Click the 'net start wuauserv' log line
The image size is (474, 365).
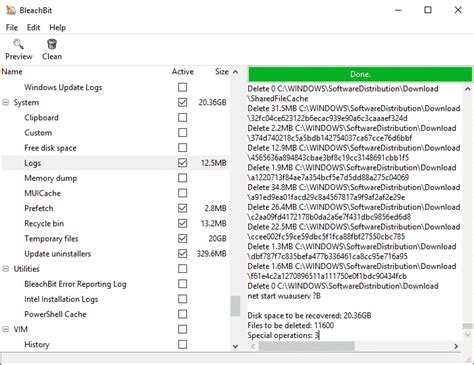pos(284,296)
